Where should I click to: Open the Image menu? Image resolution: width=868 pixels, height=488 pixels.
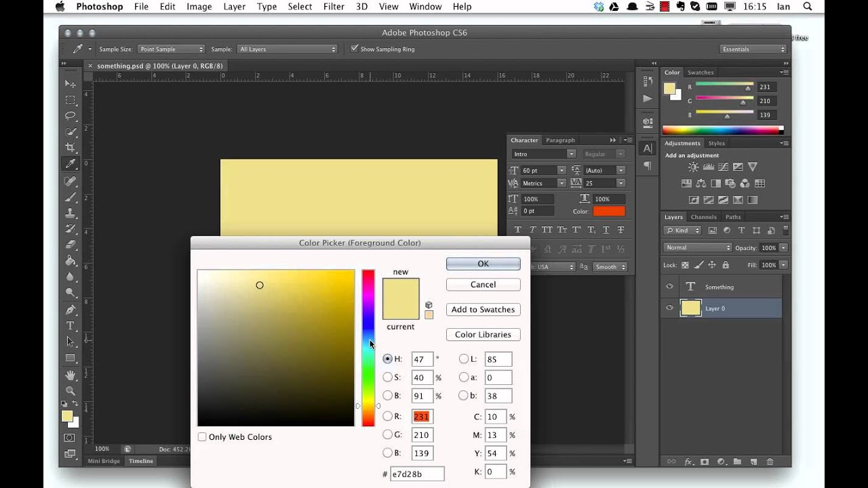point(199,7)
